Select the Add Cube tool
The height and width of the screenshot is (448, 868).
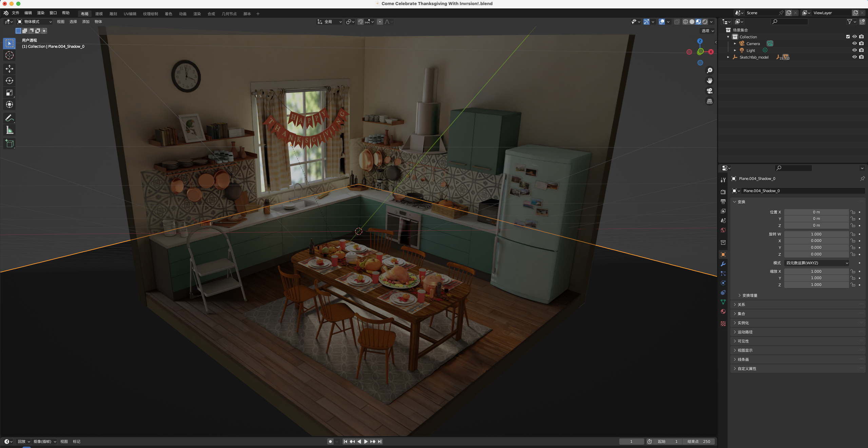point(9,143)
